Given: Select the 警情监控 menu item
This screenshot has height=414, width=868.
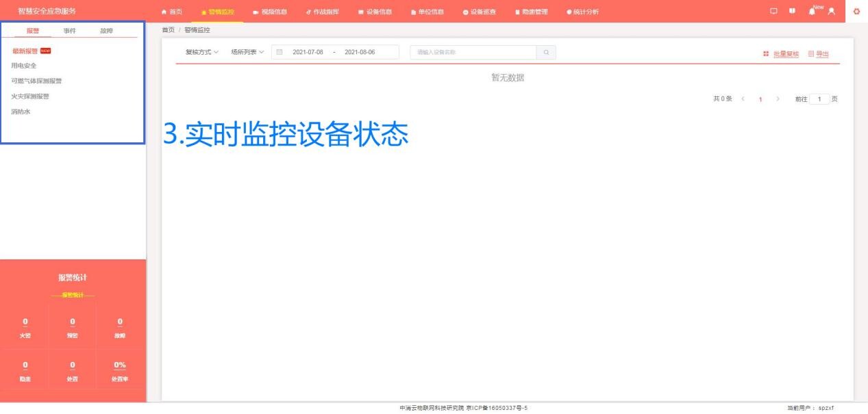Looking at the screenshot, I should [217, 12].
